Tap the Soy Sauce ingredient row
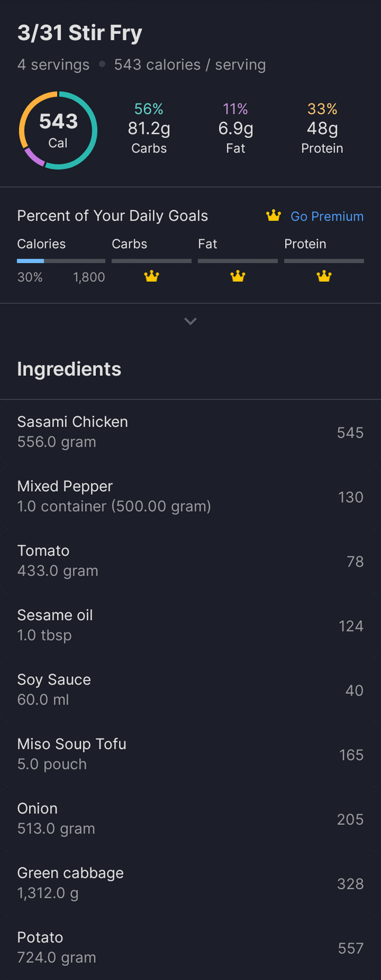 point(190,690)
